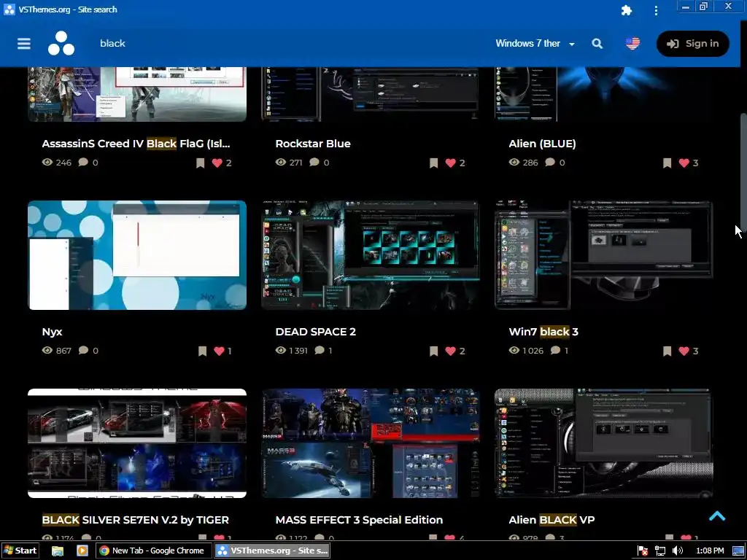
Task: Click comments icon on Win7 black 3
Action: coord(555,351)
